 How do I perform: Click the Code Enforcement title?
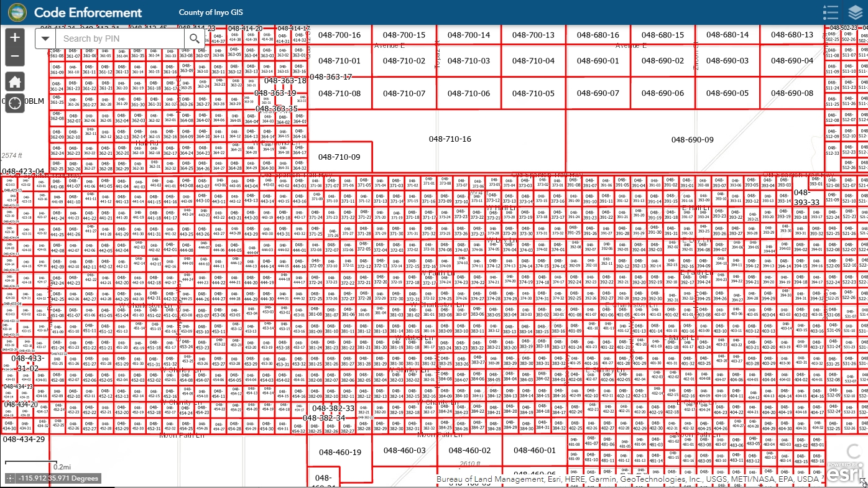point(88,12)
